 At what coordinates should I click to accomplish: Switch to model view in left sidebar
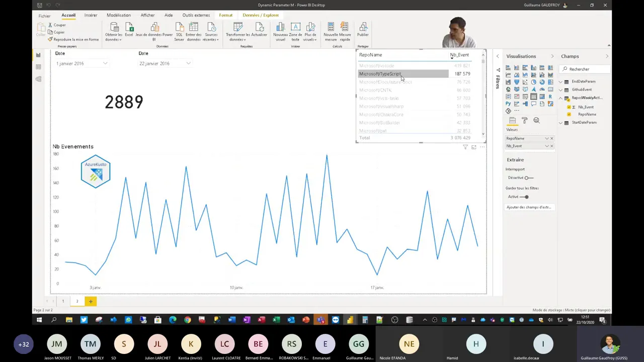tap(38, 79)
